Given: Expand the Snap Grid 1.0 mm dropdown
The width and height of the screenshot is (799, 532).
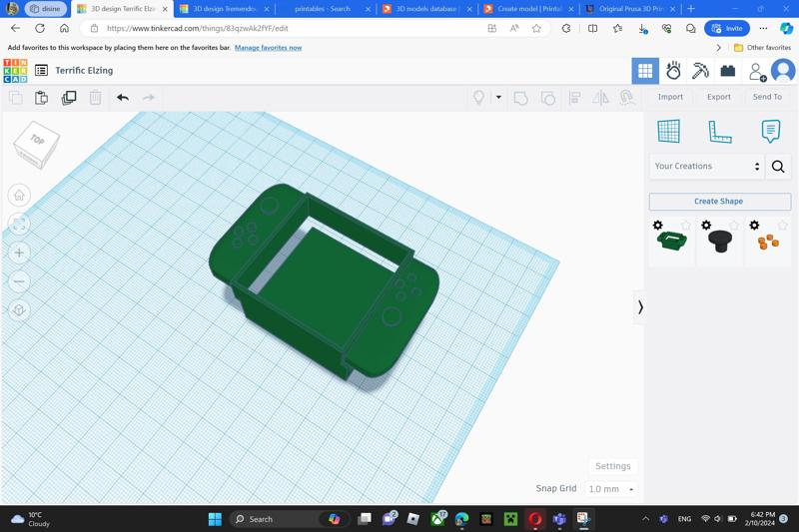Looking at the screenshot, I should [610, 489].
